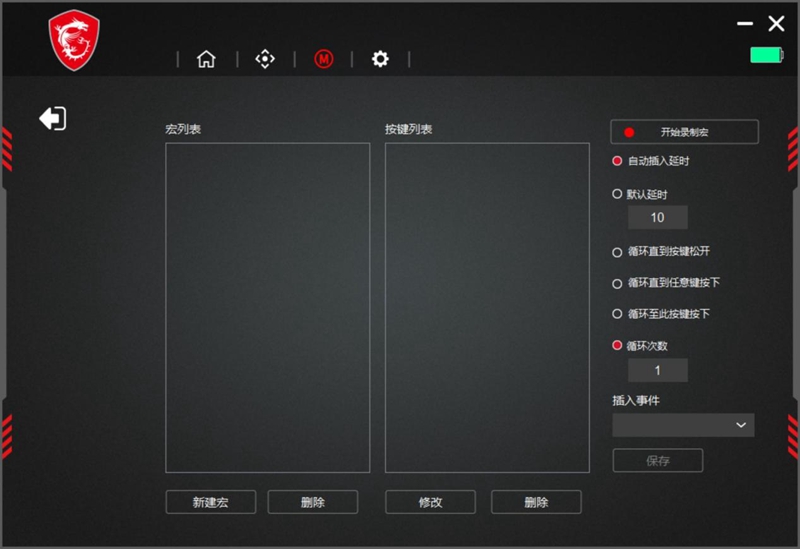Click inside the 宏列表 list box

click(x=267, y=308)
